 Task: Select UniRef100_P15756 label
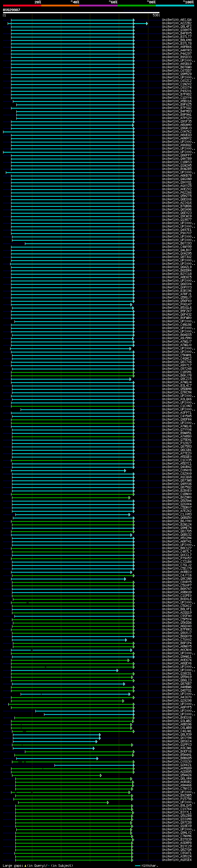[177, 799]
